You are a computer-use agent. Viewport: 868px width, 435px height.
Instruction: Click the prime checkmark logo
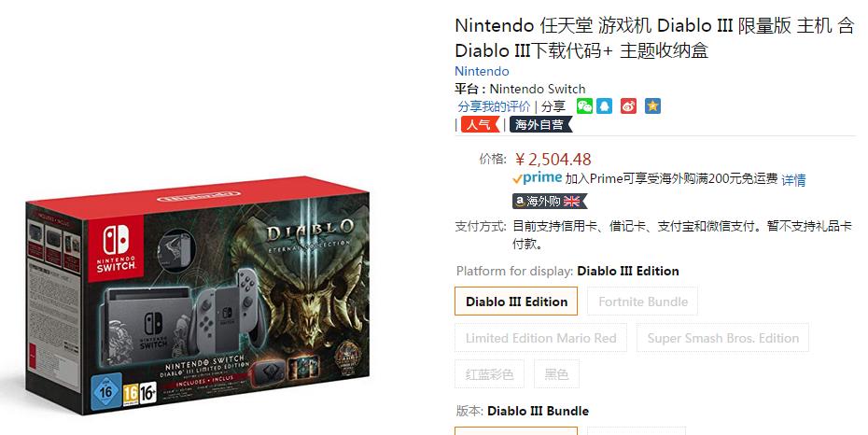click(x=537, y=178)
